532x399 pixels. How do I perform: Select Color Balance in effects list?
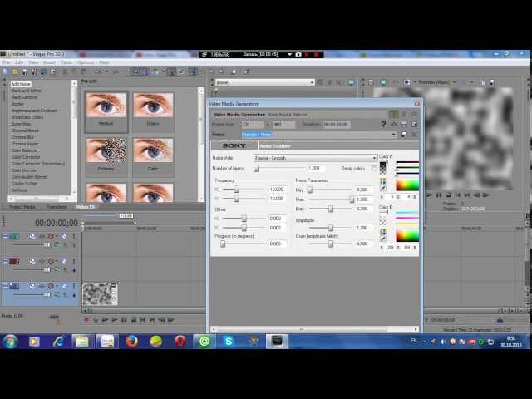pyautogui.click(x=24, y=150)
